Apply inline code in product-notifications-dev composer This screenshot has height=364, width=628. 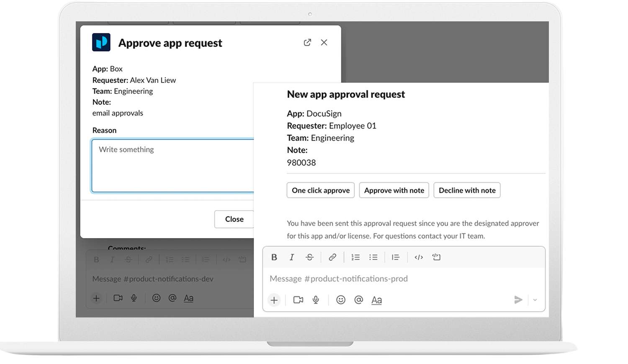point(226,260)
